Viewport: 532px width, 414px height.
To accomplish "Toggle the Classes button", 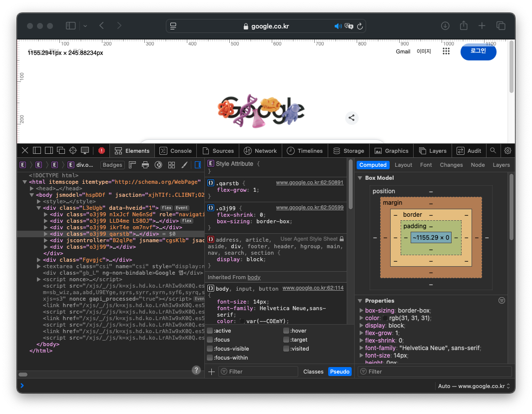I will [x=313, y=372].
